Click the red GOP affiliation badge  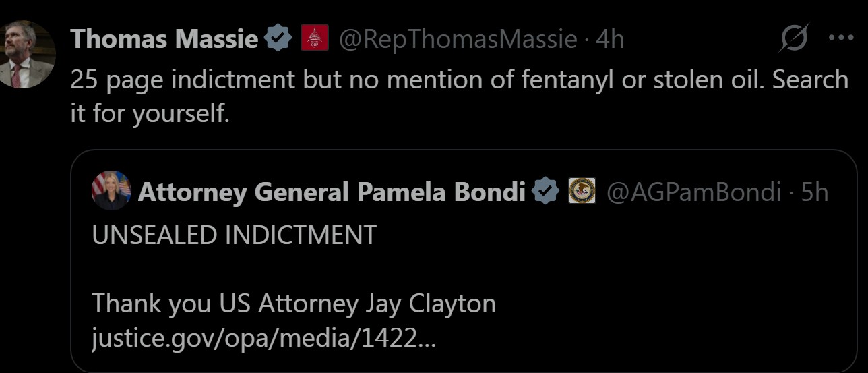point(313,38)
